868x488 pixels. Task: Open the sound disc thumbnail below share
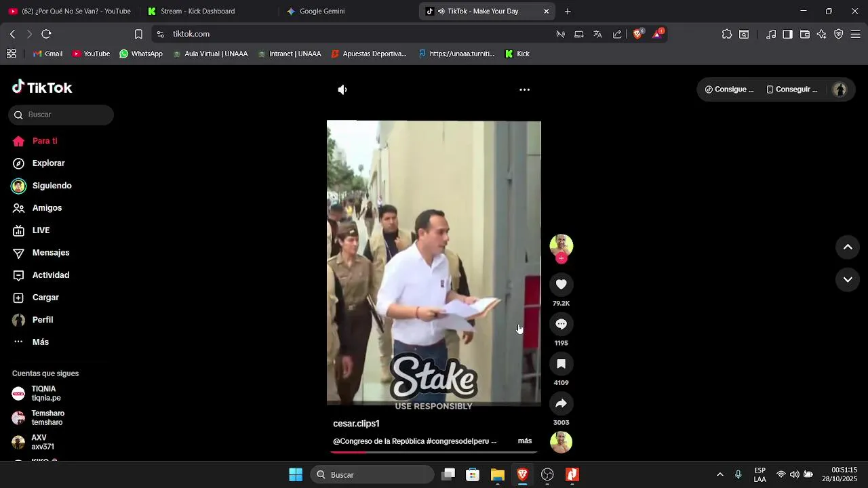[561, 442]
